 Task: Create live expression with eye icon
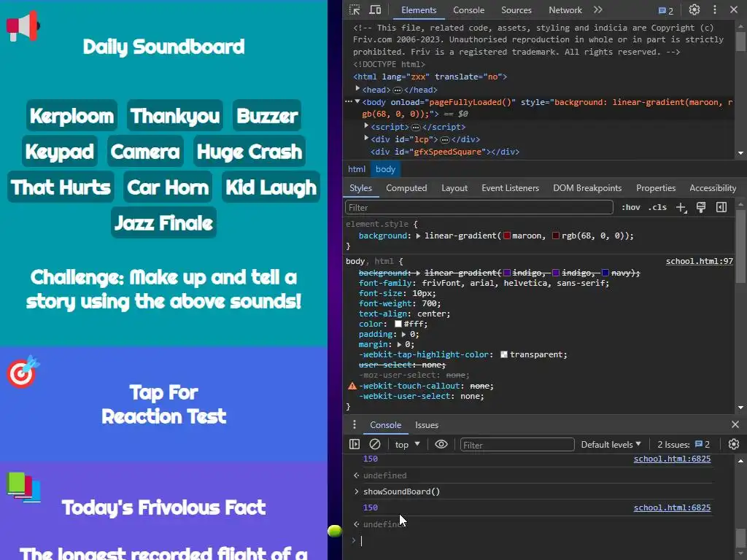click(441, 444)
